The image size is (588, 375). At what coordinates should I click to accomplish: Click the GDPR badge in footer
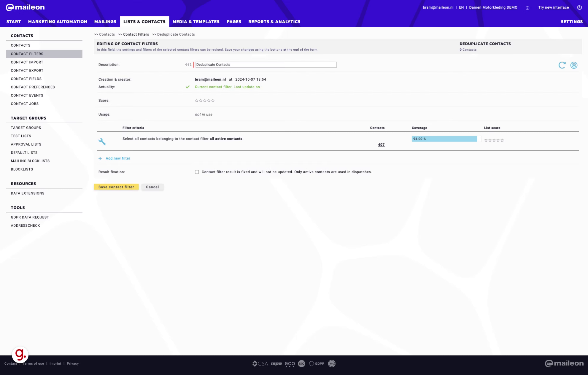click(317, 363)
